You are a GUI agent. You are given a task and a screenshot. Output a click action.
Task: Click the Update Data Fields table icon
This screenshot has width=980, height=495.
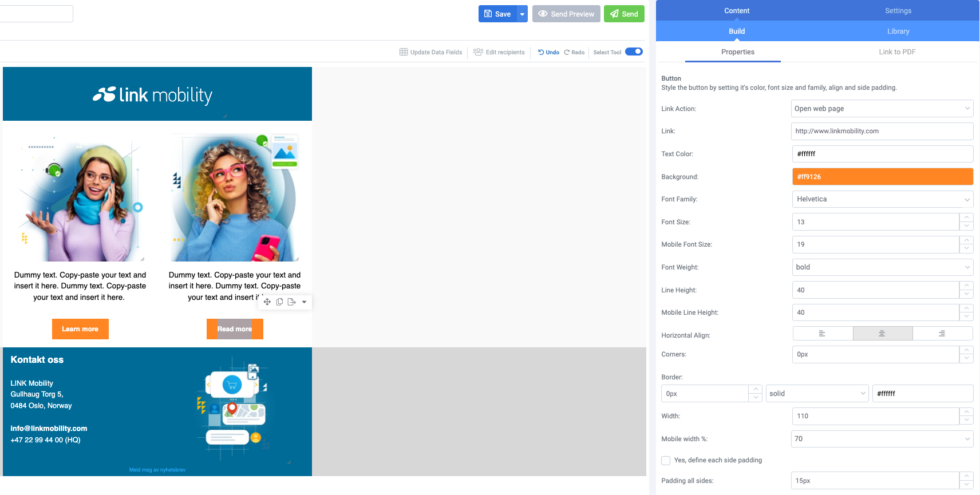(404, 52)
